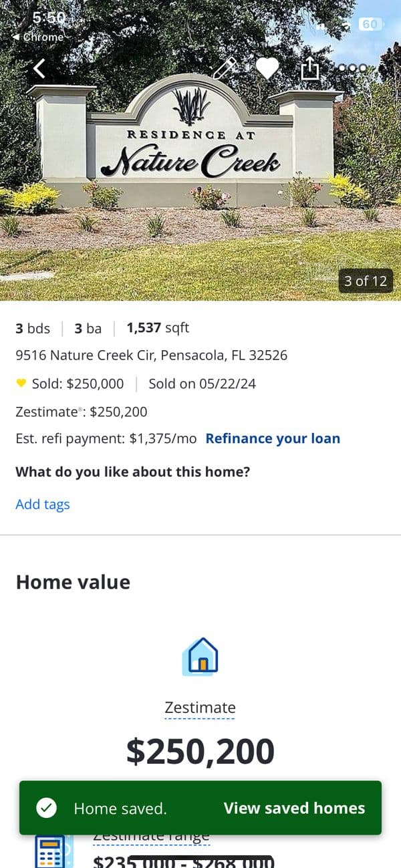Open the share sheet icon
This screenshot has height=868, width=401.
pyautogui.click(x=310, y=68)
